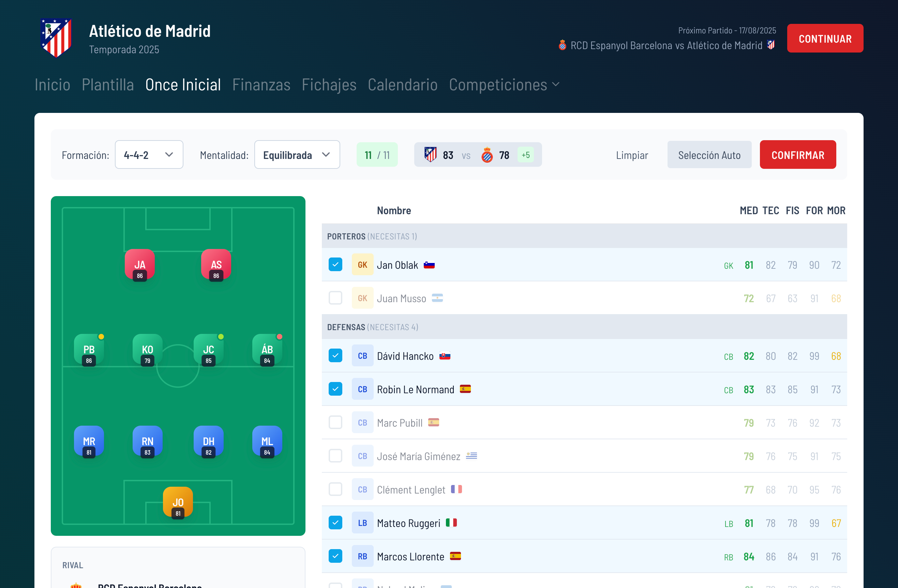Click the JO goalkeeper token on pitch

[178, 502]
